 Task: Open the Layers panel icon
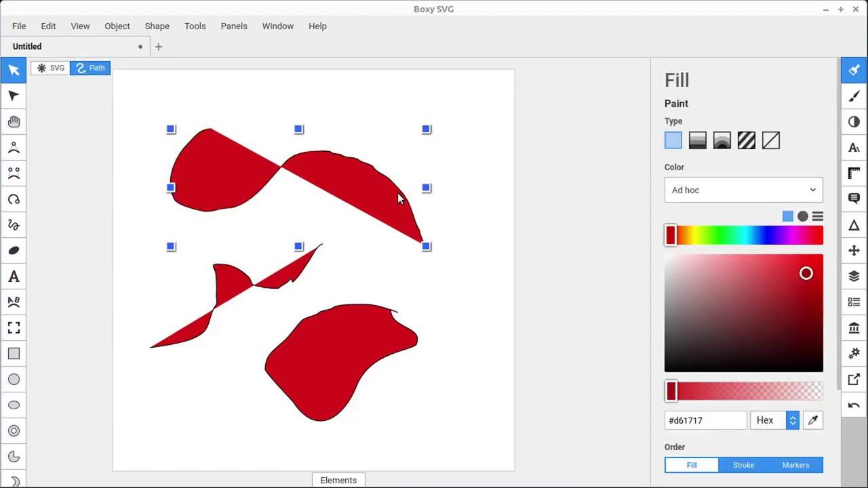click(854, 277)
